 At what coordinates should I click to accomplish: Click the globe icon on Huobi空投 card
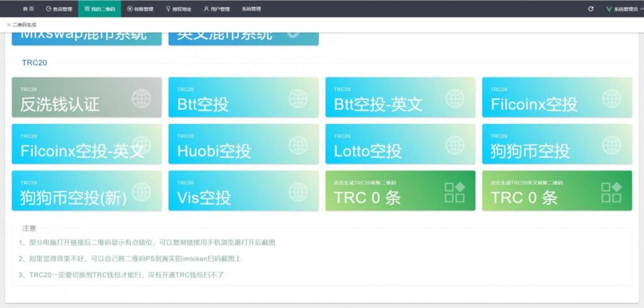coord(298,145)
